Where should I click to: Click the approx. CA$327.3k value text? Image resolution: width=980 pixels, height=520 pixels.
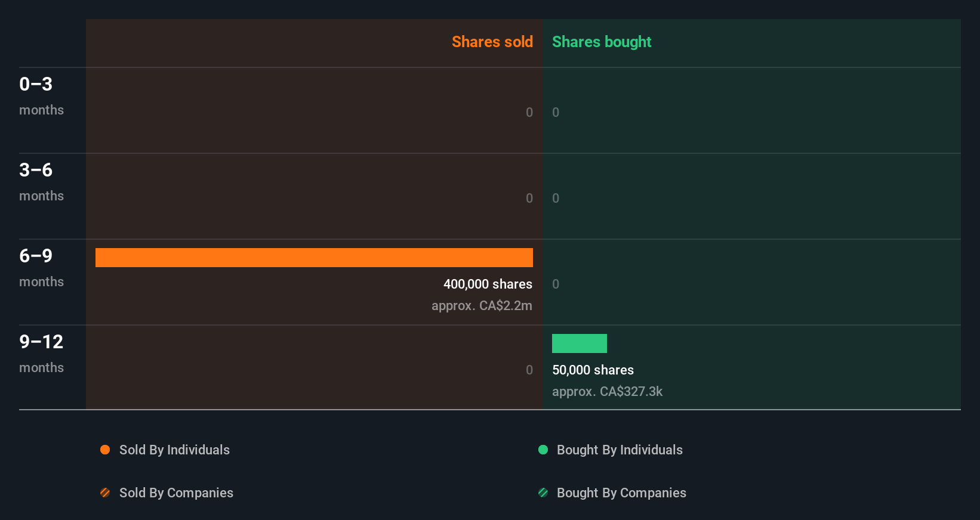607,392
